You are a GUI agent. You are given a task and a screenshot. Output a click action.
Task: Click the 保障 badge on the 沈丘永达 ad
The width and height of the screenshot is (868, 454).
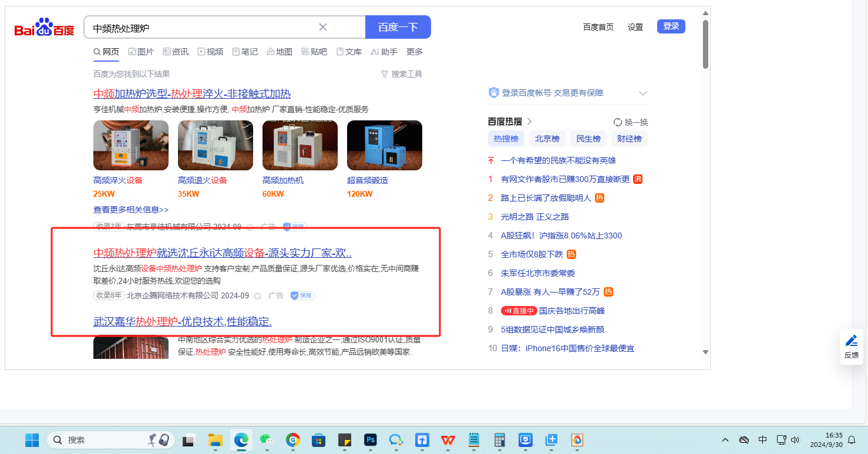[302, 295]
